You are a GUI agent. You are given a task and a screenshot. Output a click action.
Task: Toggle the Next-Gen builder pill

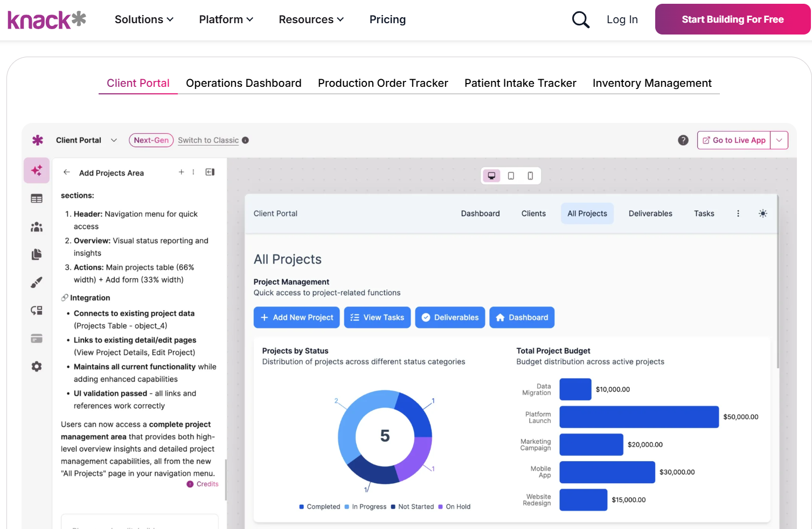[151, 140]
